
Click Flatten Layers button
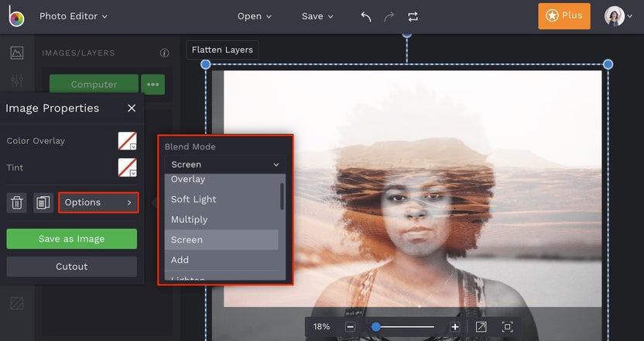(222, 50)
